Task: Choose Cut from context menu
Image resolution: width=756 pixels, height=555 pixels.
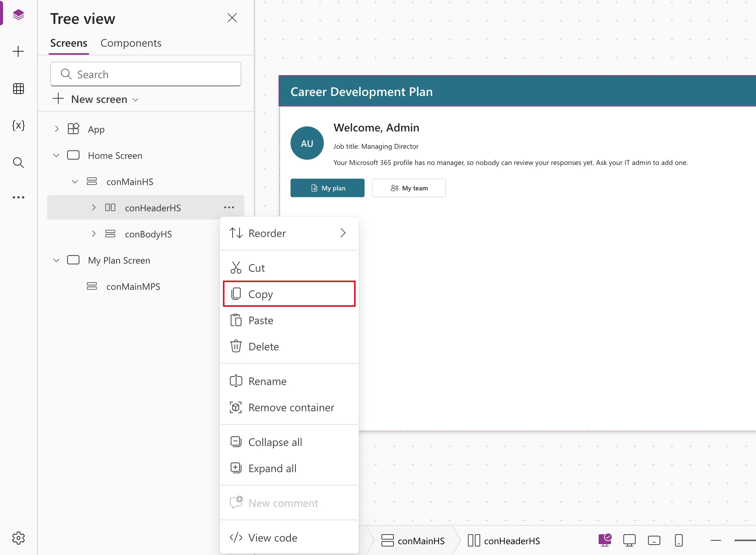Action: coord(289,268)
